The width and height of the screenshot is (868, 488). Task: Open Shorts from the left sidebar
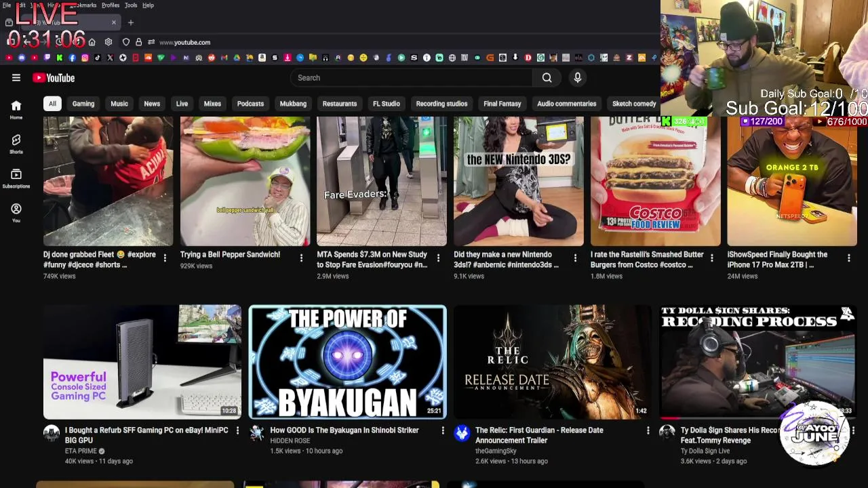pos(16,143)
